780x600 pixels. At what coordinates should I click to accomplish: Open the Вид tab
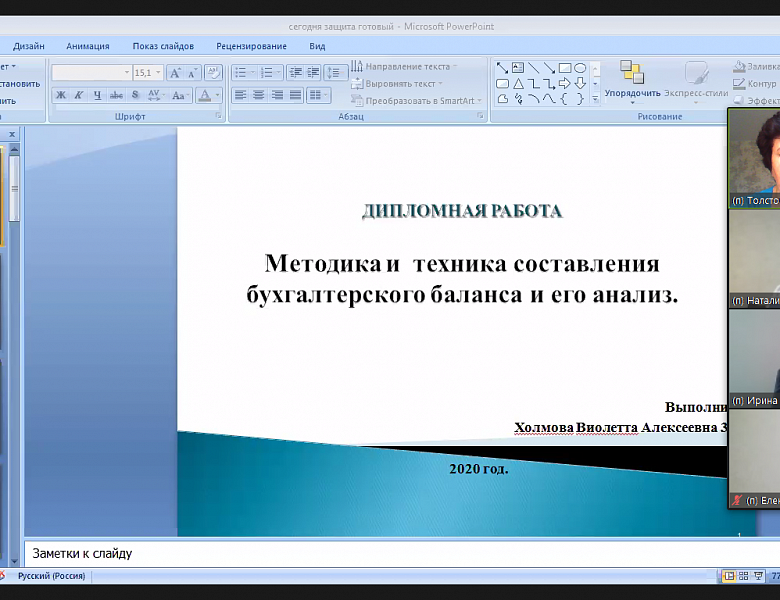pyautogui.click(x=317, y=46)
